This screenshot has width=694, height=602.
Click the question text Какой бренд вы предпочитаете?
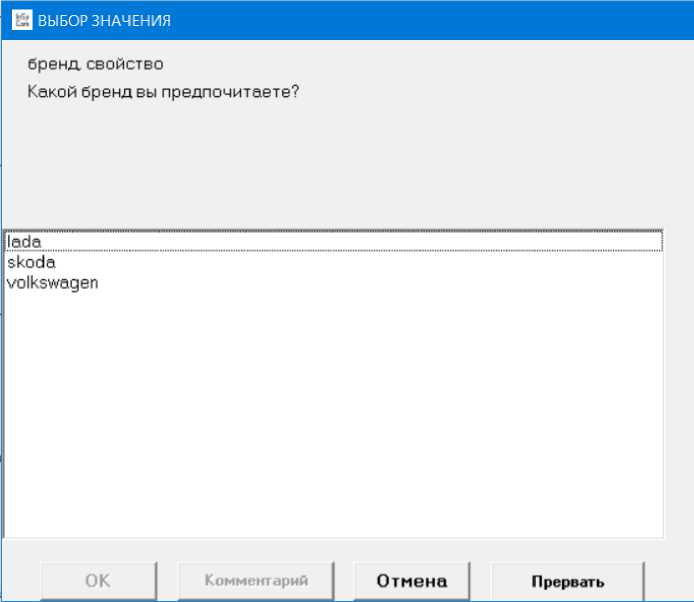click(163, 92)
